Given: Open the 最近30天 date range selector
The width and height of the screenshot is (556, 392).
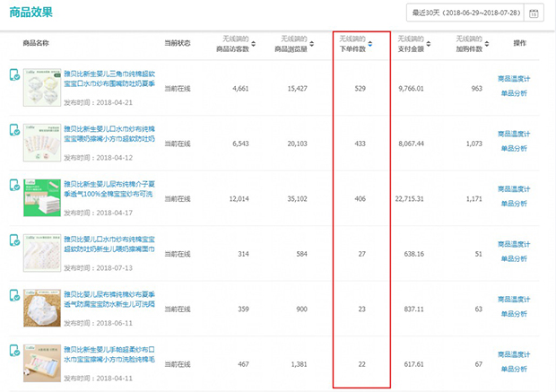Looking at the screenshot, I should [465, 13].
